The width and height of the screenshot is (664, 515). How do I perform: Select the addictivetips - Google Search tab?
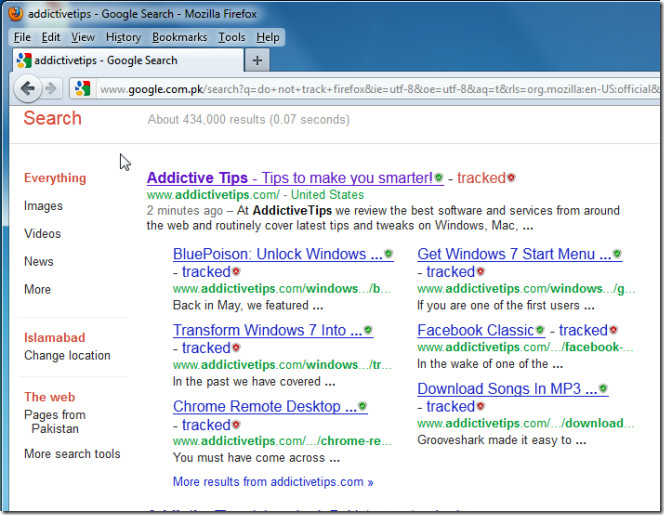click(128, 61)
